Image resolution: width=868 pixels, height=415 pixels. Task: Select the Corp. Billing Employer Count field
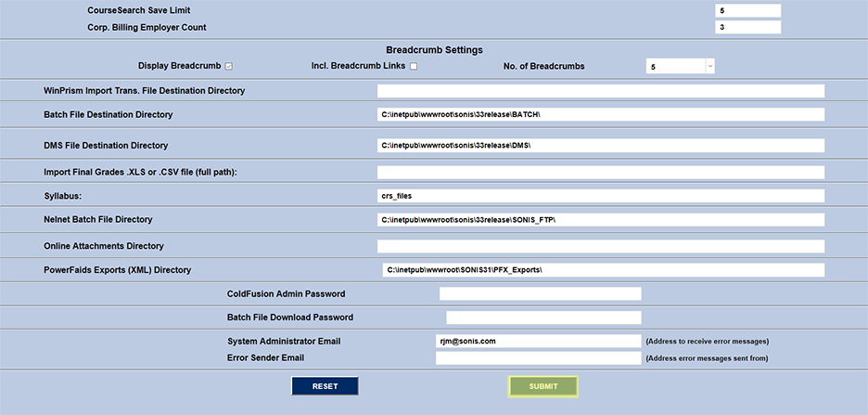click(x=747, y=27)
